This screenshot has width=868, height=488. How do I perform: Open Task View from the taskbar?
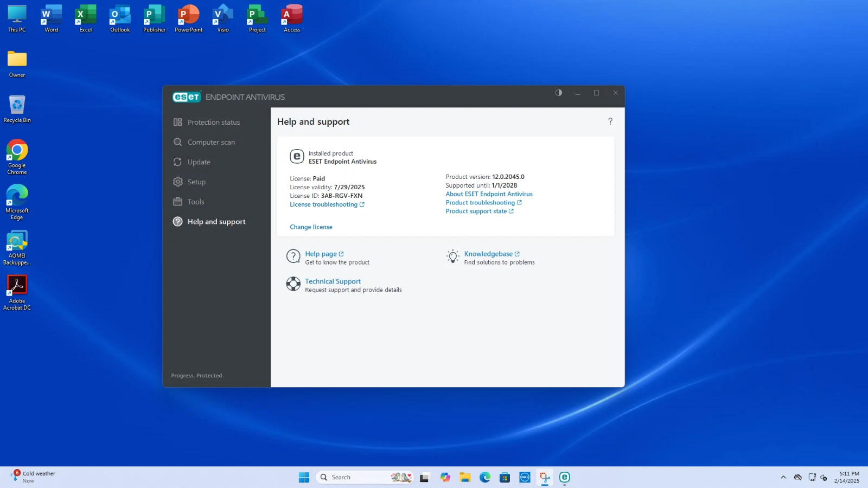tap(424, 477)
